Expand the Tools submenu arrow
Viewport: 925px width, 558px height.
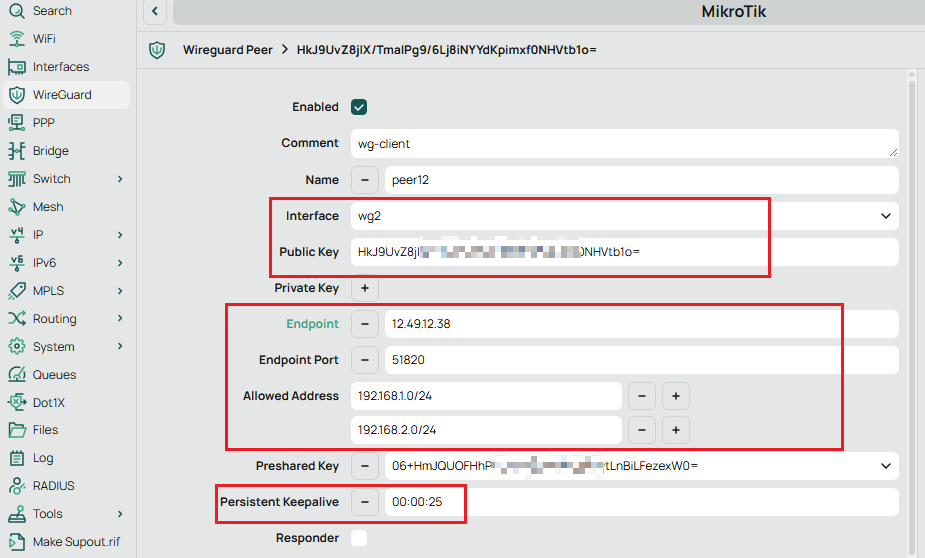coord(120,514)
